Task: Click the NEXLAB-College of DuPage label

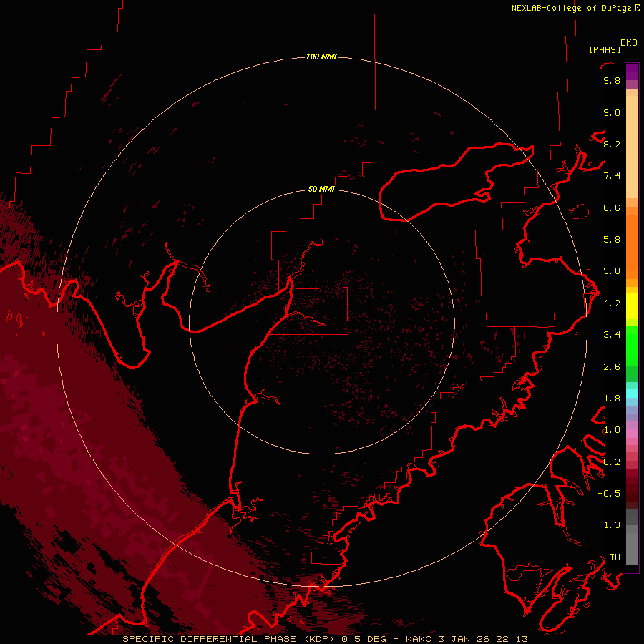Action: point(572,8)
